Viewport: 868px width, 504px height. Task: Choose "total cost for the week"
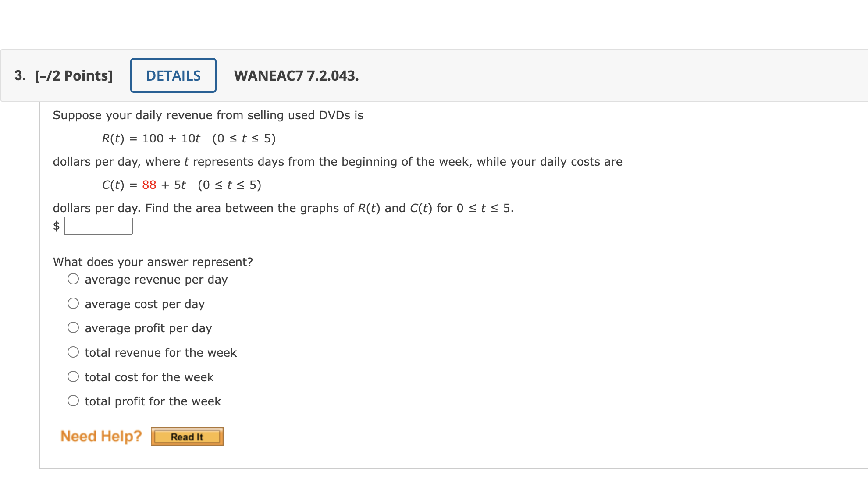coord(73,376)
